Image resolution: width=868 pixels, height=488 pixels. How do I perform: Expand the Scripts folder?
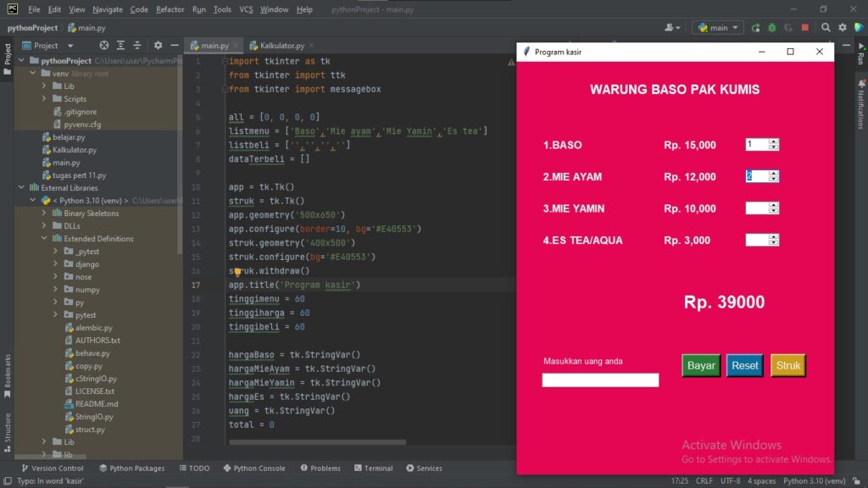pos(44,98)
